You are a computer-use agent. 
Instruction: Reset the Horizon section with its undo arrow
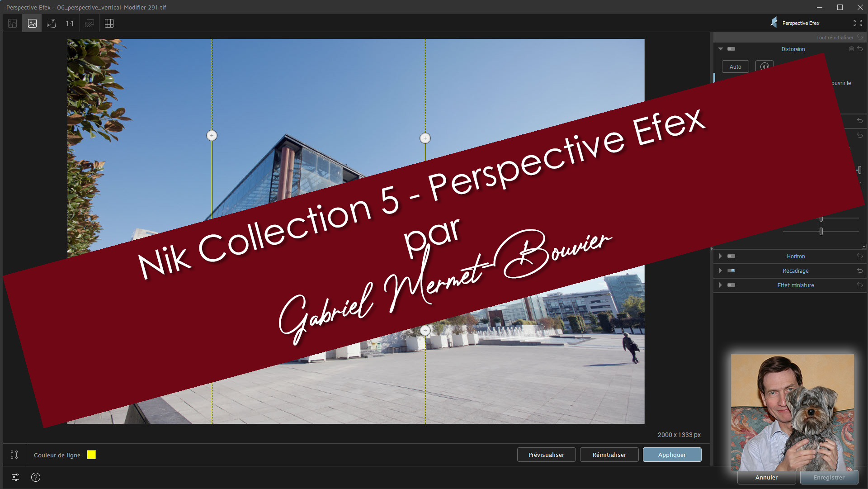click(x=860, y=256)
